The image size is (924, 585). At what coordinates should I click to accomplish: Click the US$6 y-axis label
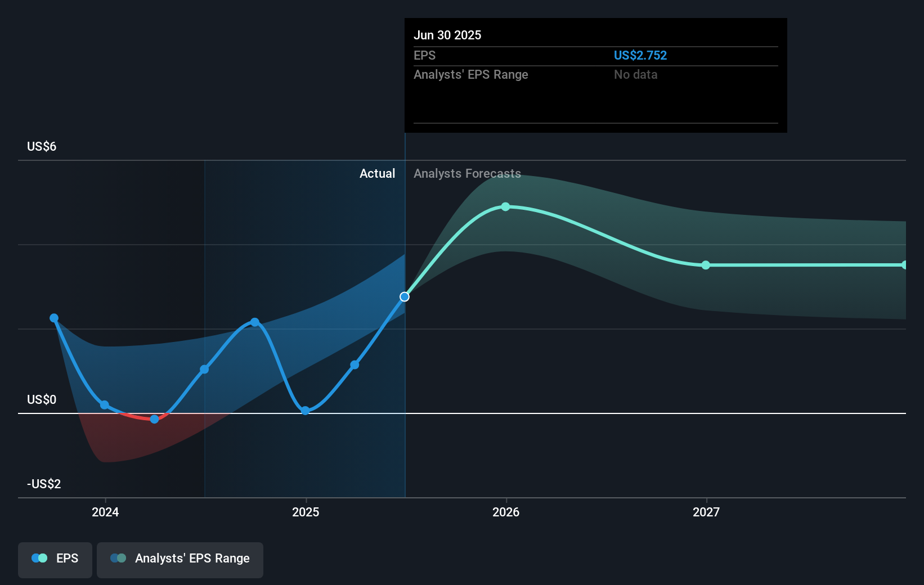(x=42, y=146)
